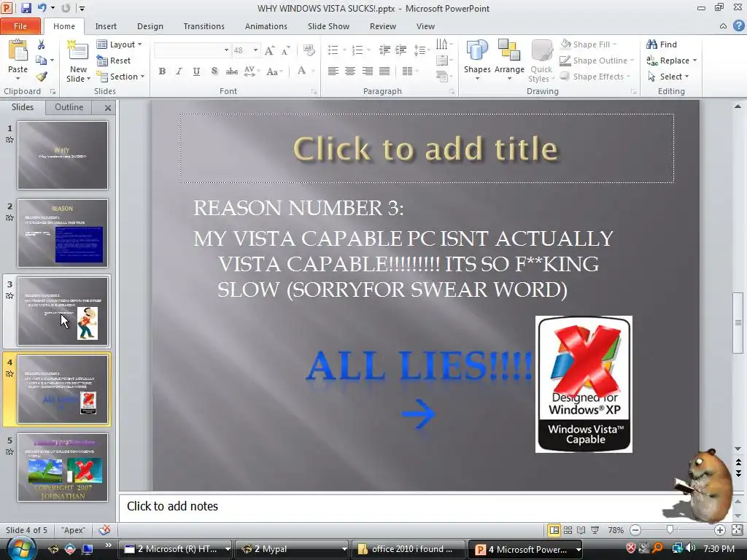This screenshot has height=560, width=747.
Task: Switch to Slide Sorter view in status bar
Action: click(568, 530)
